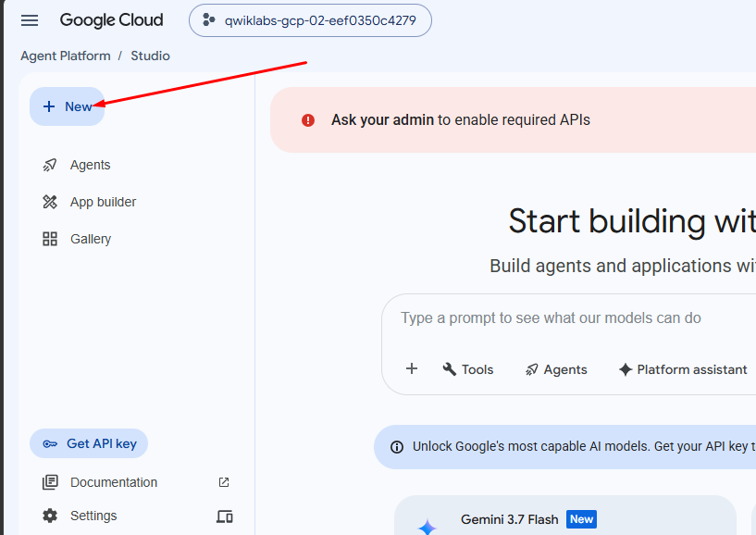
Task: Open the hamburger navigation menu
Action: coord(30,20)
